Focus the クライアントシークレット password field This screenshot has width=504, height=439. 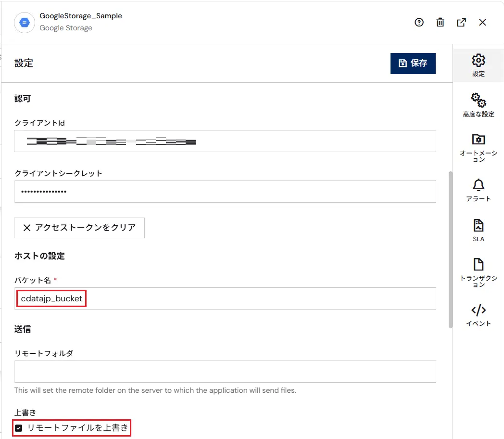225,192
